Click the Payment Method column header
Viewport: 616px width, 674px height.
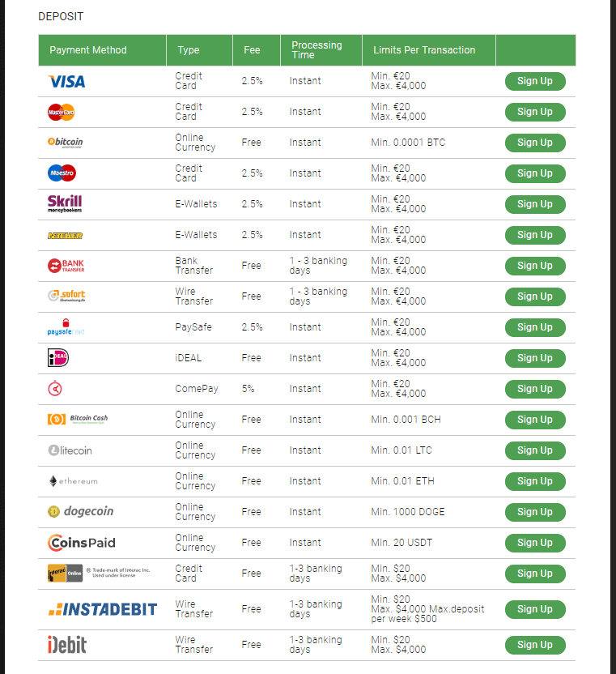coord(88,50)
